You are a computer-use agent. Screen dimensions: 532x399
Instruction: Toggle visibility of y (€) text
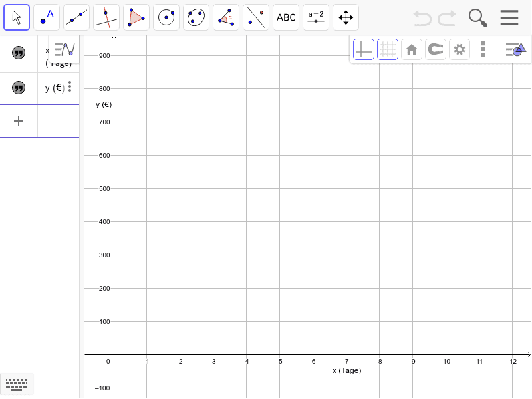point(19,88)
